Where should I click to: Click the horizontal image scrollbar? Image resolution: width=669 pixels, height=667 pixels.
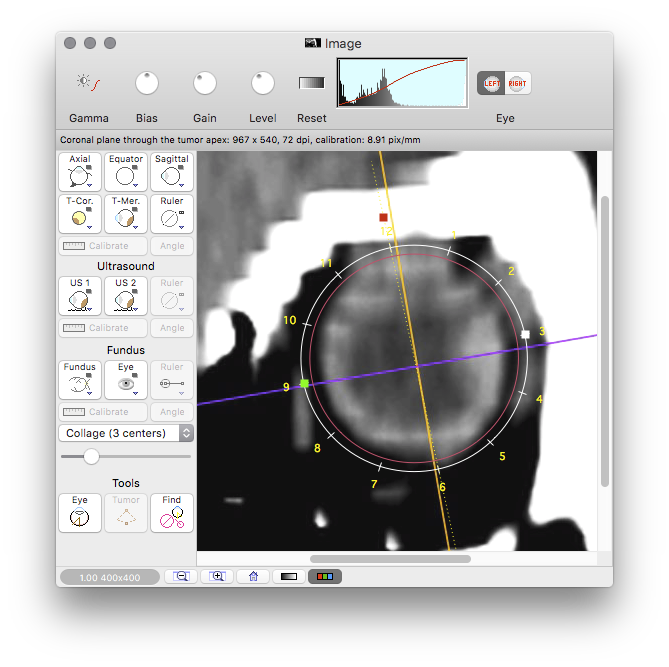point(390,559)
